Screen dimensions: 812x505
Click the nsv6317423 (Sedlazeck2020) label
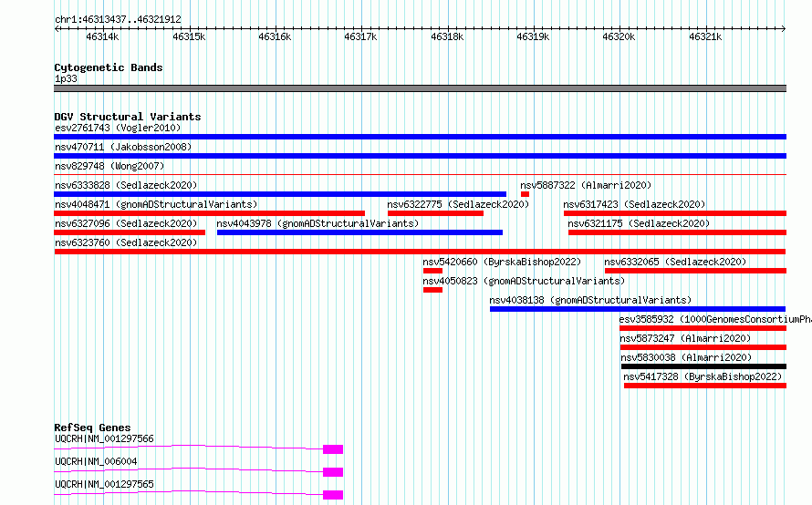point(634,204)
